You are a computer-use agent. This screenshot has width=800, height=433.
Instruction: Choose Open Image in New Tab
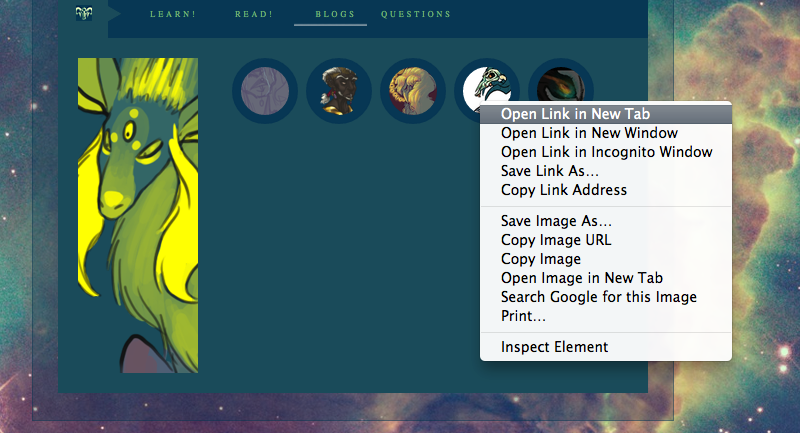point(606,278)
